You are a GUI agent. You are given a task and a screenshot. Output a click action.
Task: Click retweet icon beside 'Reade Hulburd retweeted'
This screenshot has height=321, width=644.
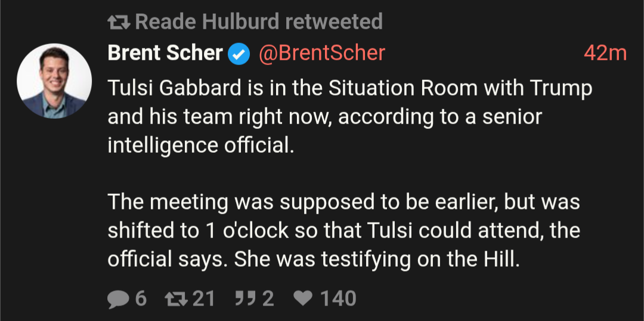pyautogui.click(x=119, y=22)
